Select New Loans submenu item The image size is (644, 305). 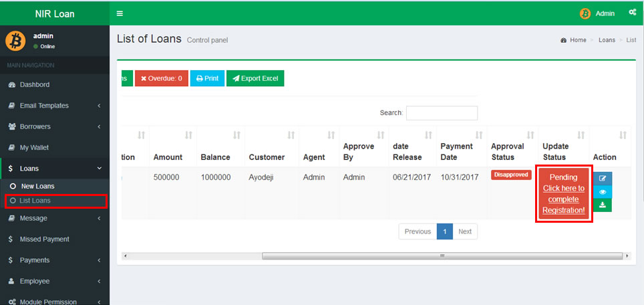tap(38, 186)
